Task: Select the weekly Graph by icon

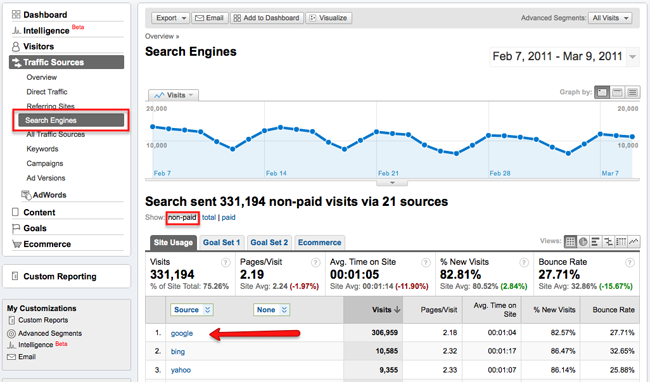Action: point(617,92)
